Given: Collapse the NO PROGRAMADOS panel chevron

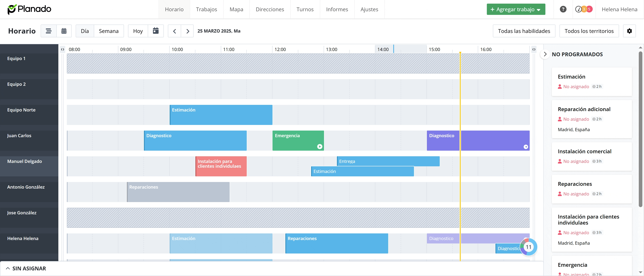Looking at the screenshot, I should (545, 54).
